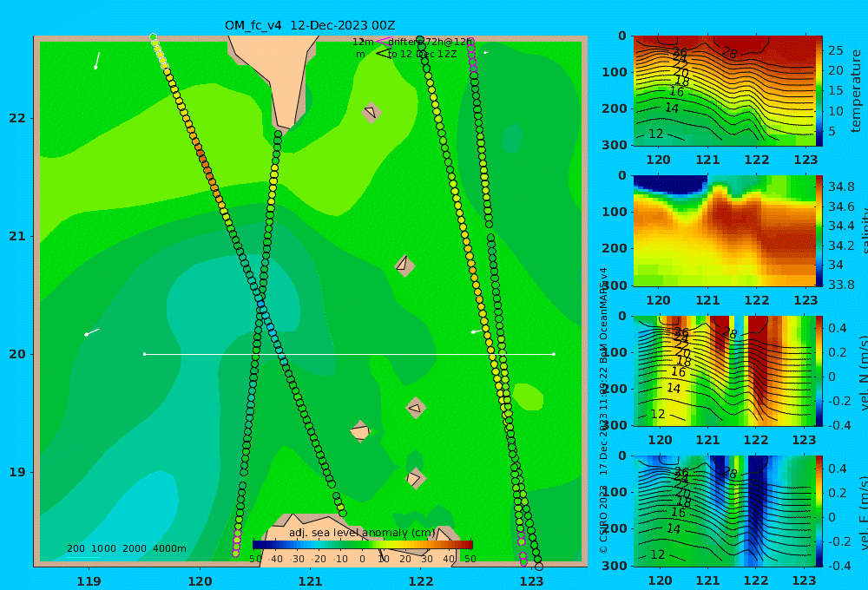This screenshot has height=590, width=868.
Task: Click the 'drifters 72h@12h' legend text
Action: pyautogui.click(x=431, y=42)
